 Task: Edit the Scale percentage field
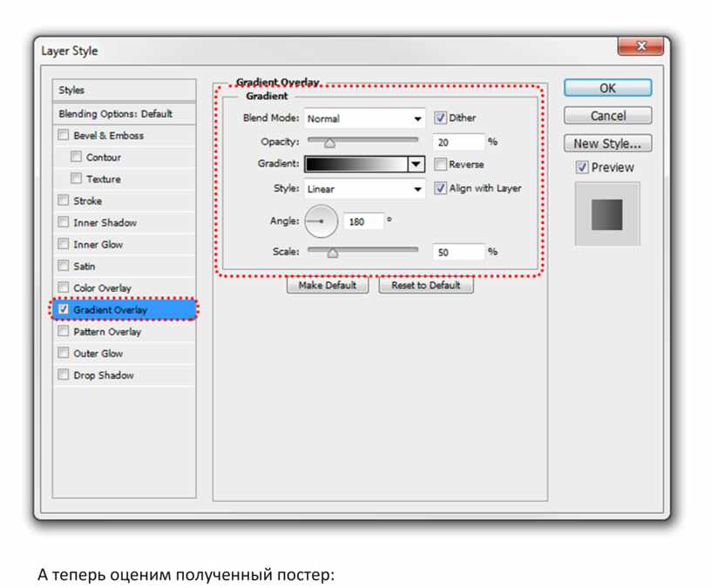(458, 252)
